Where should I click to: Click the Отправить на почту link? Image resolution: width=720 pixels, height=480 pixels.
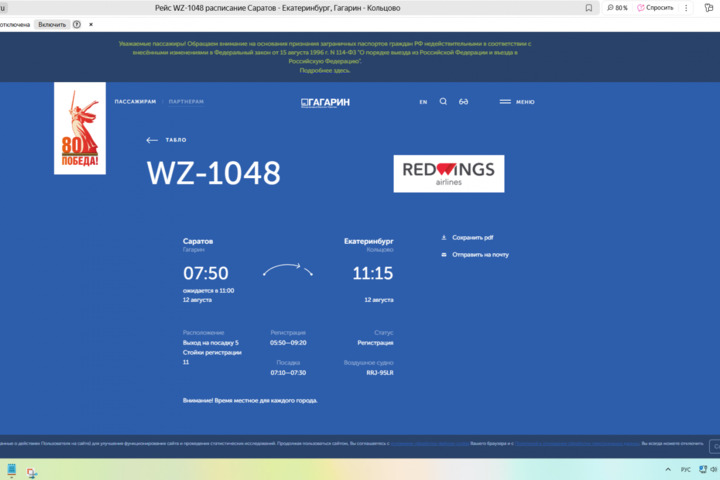[475, 254]
